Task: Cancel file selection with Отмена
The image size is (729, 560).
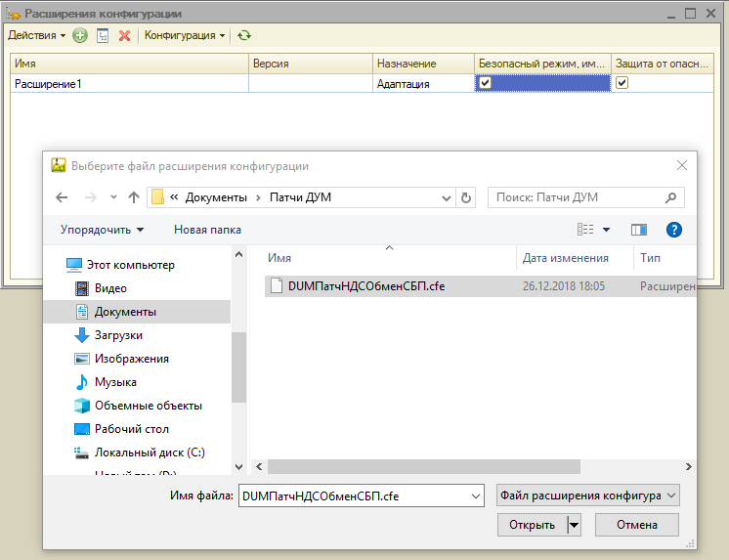Action: click(x=636, y=525)
